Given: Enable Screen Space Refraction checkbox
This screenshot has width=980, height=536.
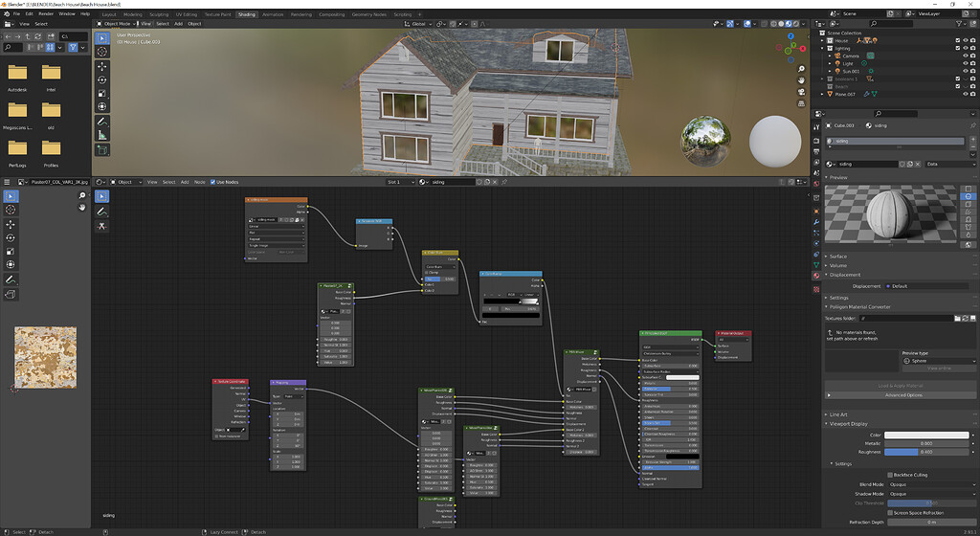Looking at the screenshot, I should click(x=890, y=513).
